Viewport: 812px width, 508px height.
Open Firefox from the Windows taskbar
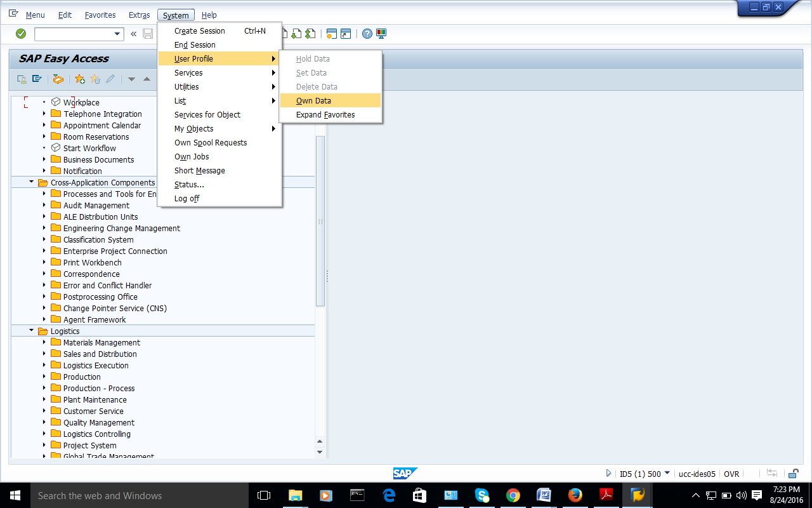(x=575, y=495)
